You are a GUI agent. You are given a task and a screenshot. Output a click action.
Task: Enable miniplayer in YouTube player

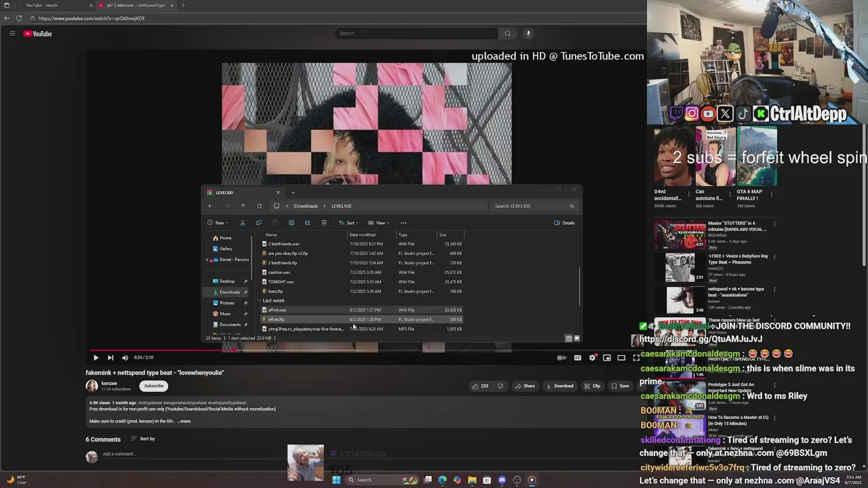(x=607, y=358)
